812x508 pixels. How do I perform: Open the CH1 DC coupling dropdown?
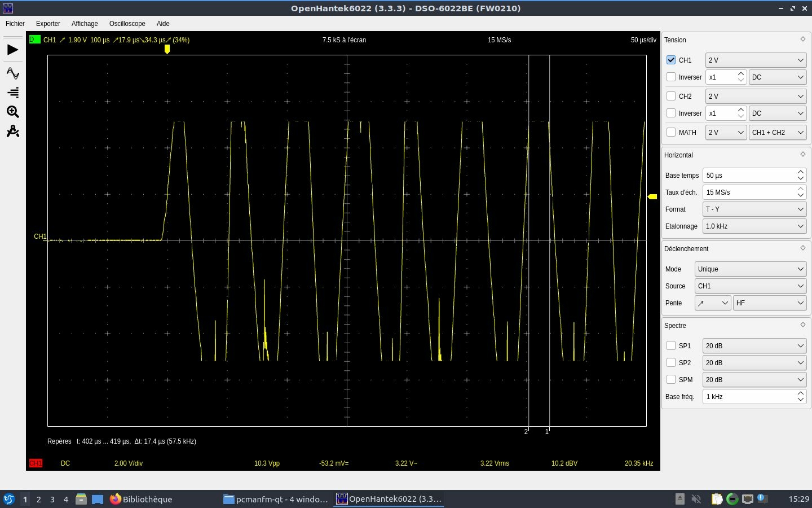pyautogui.click(x=777, y=77)
